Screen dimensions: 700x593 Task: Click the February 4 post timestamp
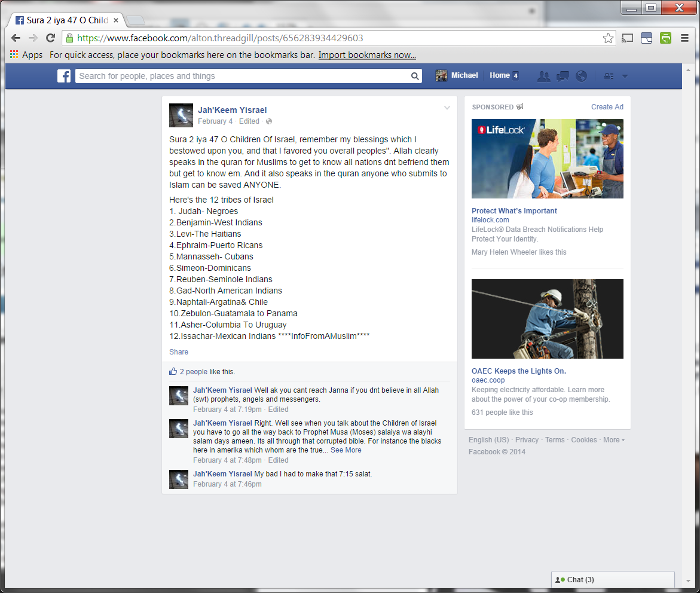pos(215,121)
